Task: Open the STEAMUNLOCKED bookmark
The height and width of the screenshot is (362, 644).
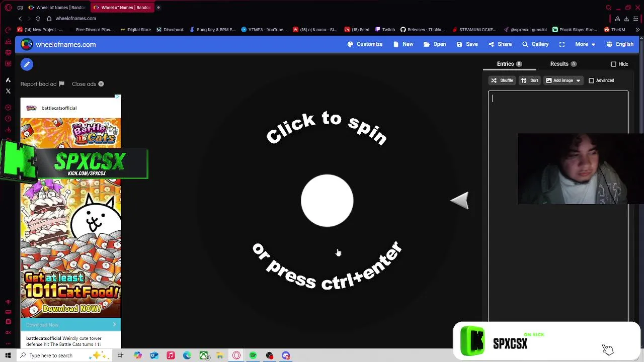Action: (474, 30)
